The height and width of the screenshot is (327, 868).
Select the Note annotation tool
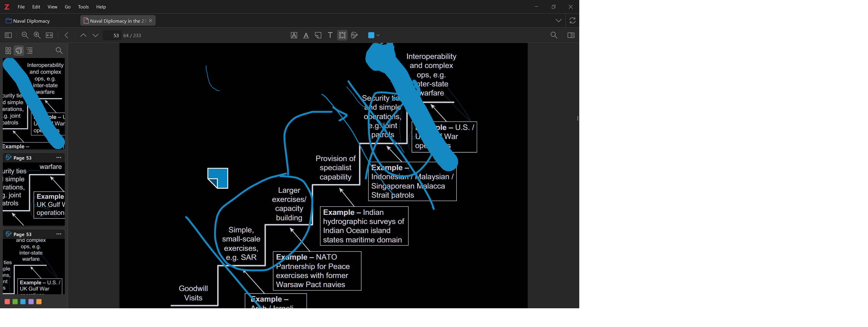click(318, 35)
